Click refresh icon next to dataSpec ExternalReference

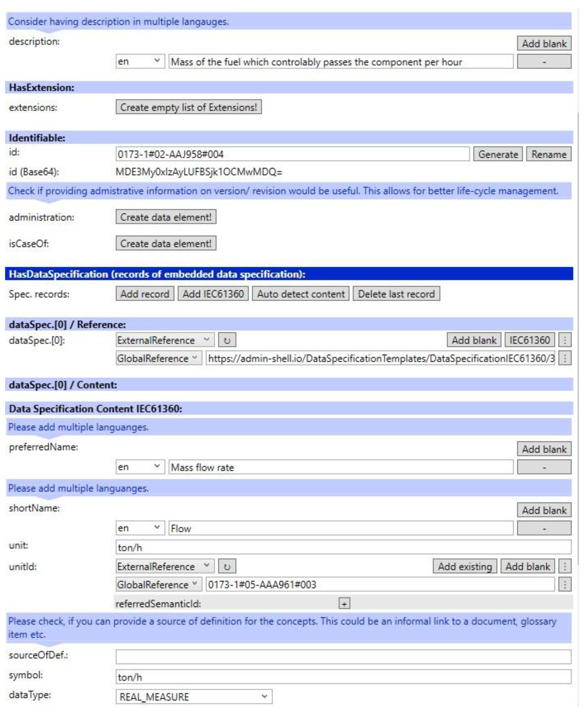[x=227, y=340]
